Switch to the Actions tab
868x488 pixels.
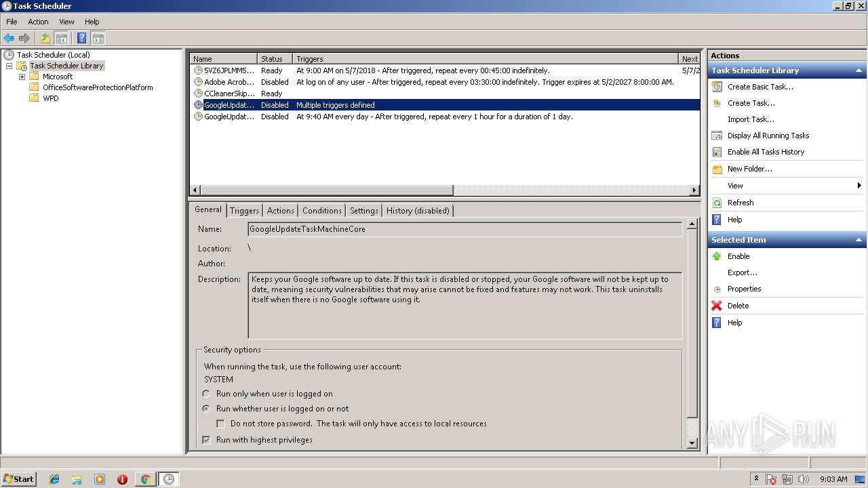[280, 211]
